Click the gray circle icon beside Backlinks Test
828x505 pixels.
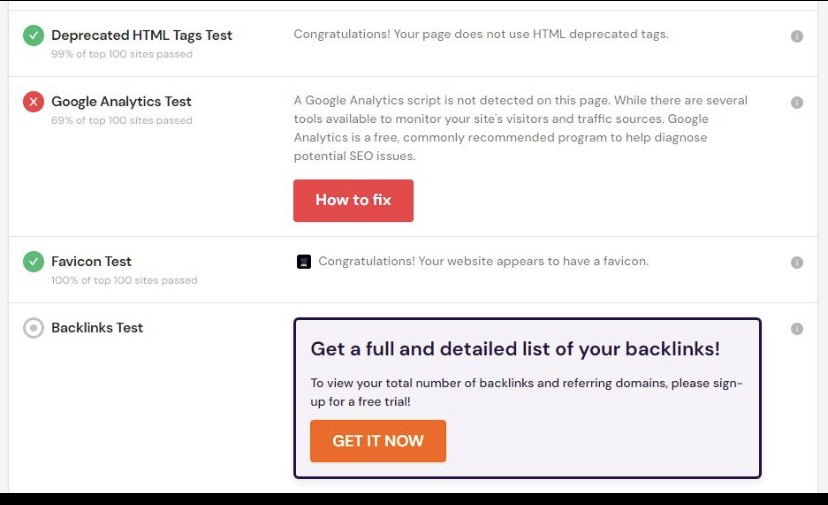pyautogui.click(x=33, y=328)
